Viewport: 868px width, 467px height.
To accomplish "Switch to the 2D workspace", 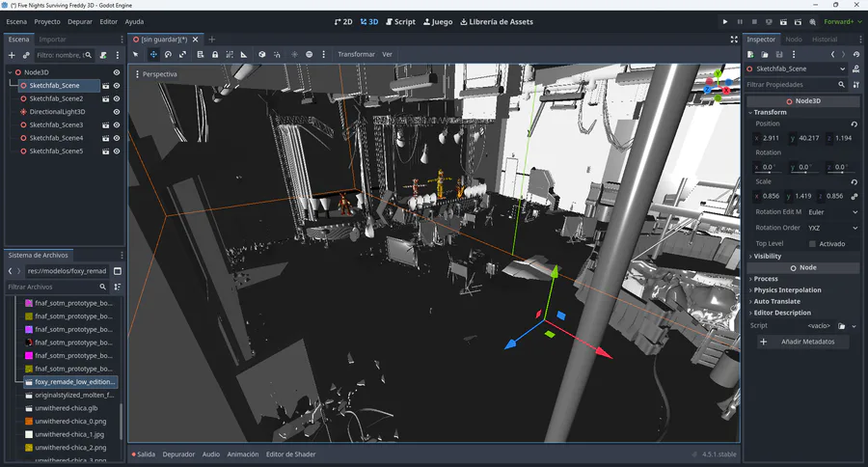I will [x=343, y=21].
